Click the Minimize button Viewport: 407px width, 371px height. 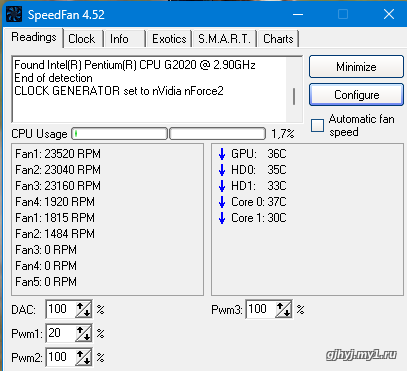pos(356,67)
